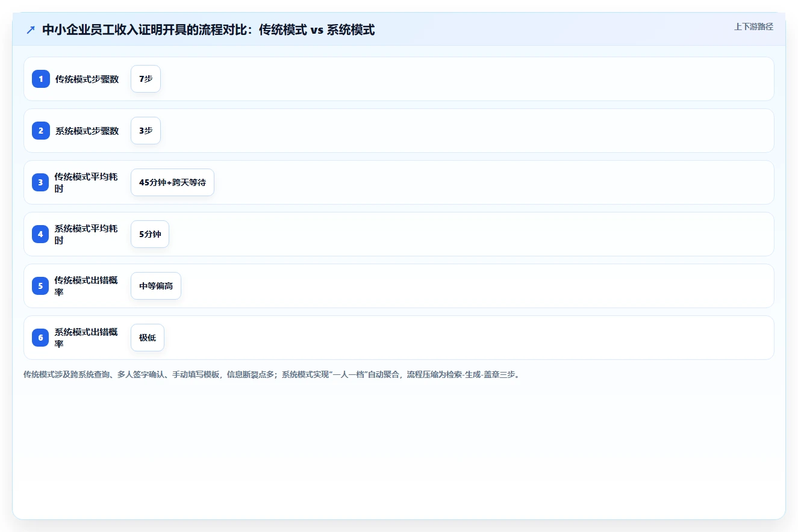The image size is (798, 532).
Task: Select the 5分钟 value chip
Action: 150,234
